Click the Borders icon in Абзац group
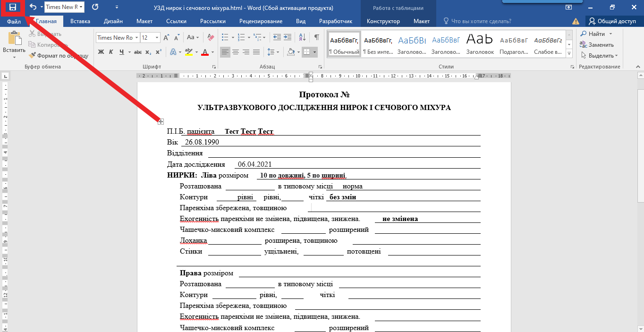This screenshot has height=332, width=644. point(307,52)
